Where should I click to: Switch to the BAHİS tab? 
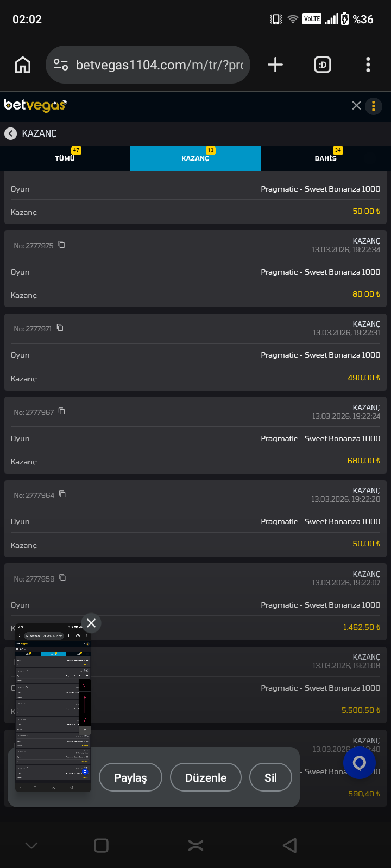pyautogui.click(x=326, y=158)
